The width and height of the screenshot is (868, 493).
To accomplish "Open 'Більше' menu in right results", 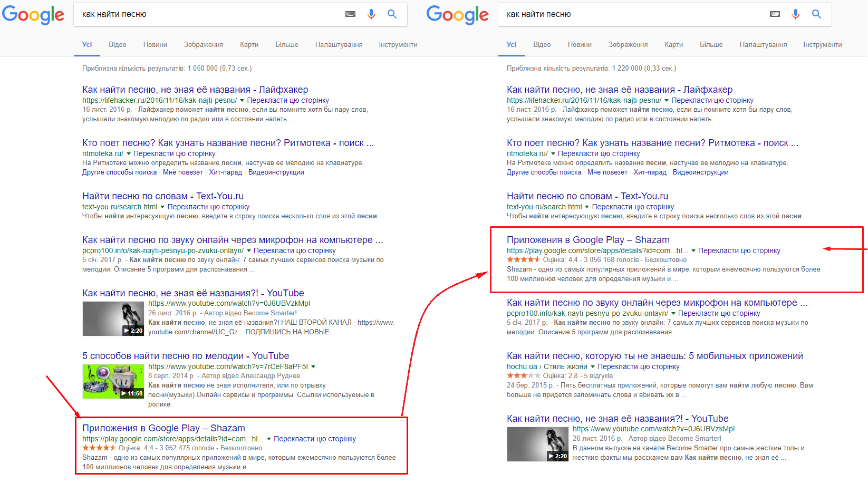I will click(x=711, y=45).
